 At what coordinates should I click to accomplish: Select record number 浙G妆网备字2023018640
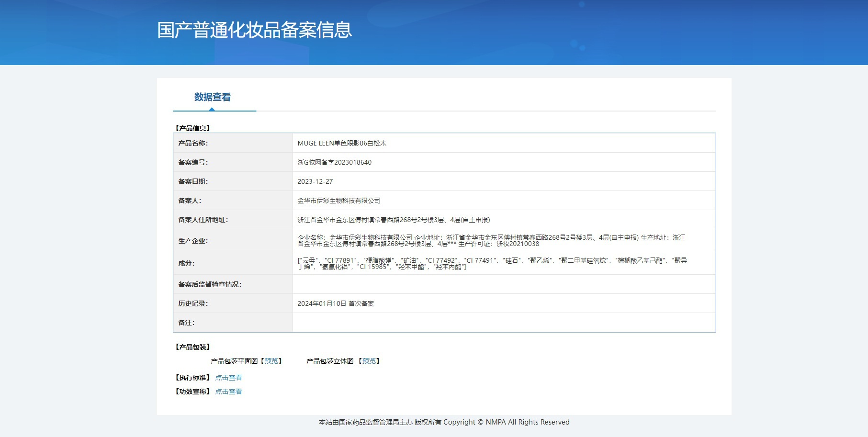(x=334, y=162)
